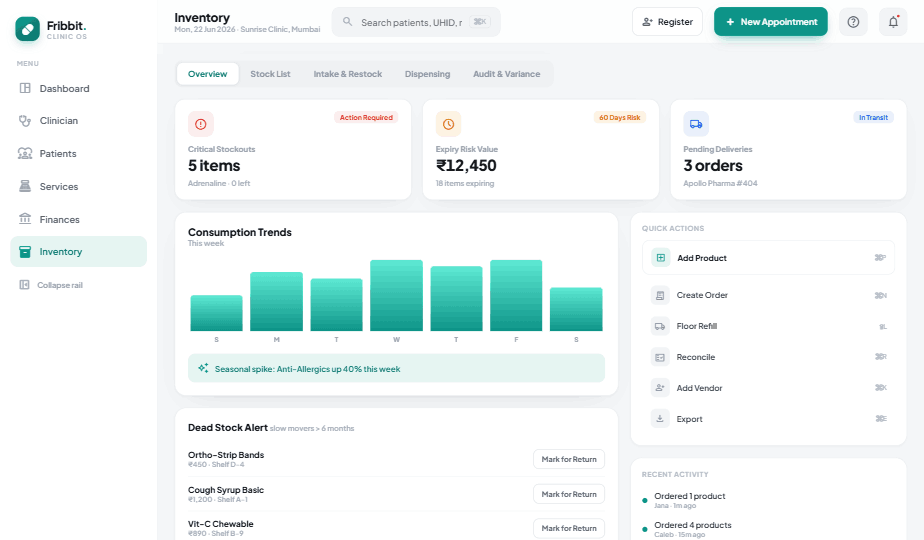
Task: Click the Action Required badge
Action: (366, 117)
